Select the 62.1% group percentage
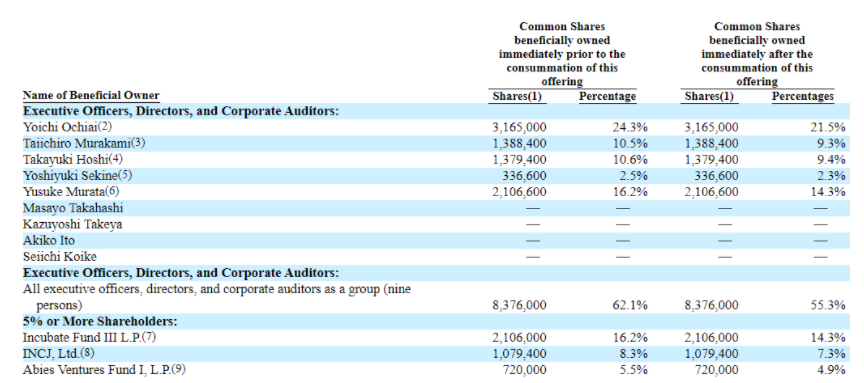 [x=630, y=305]
